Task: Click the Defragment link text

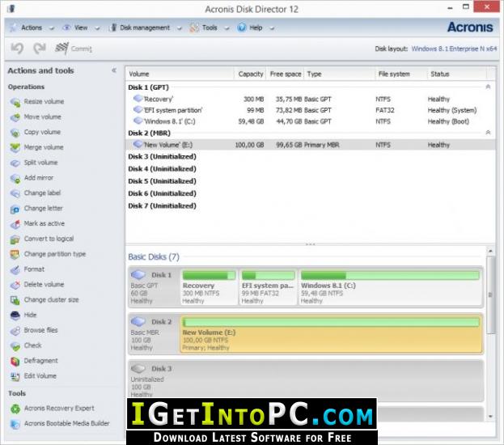Action: click(x=40, y=361)
